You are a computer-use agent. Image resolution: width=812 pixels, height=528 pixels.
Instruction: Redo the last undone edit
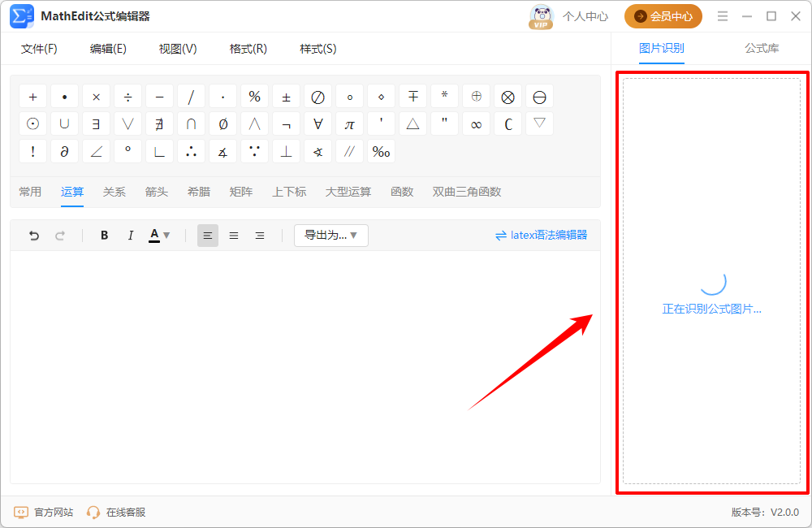(60, 236)
